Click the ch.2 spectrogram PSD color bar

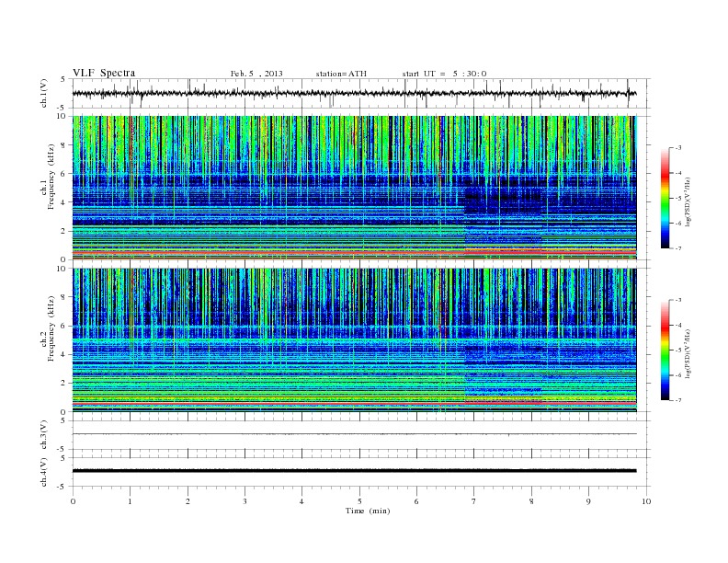[665, 350]
